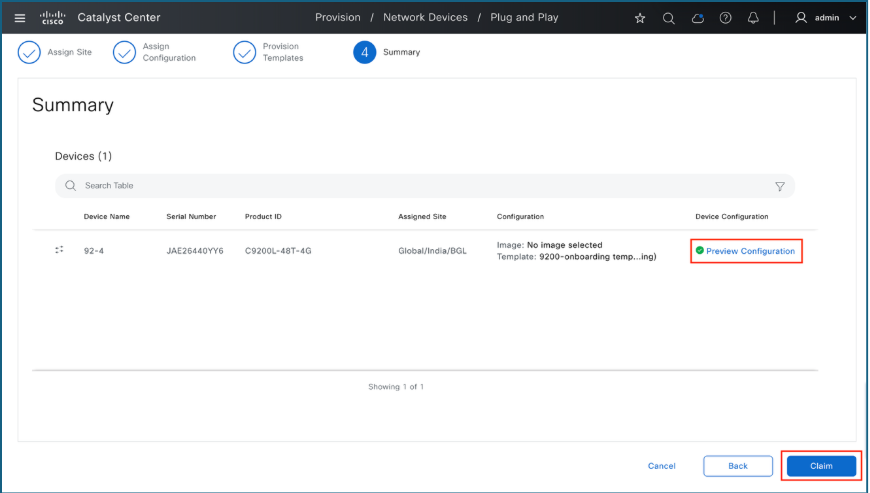Screen dimensions: 870x493
Task: Click product ID C9200L-48T-4G
Action: (x=278, y=251)
